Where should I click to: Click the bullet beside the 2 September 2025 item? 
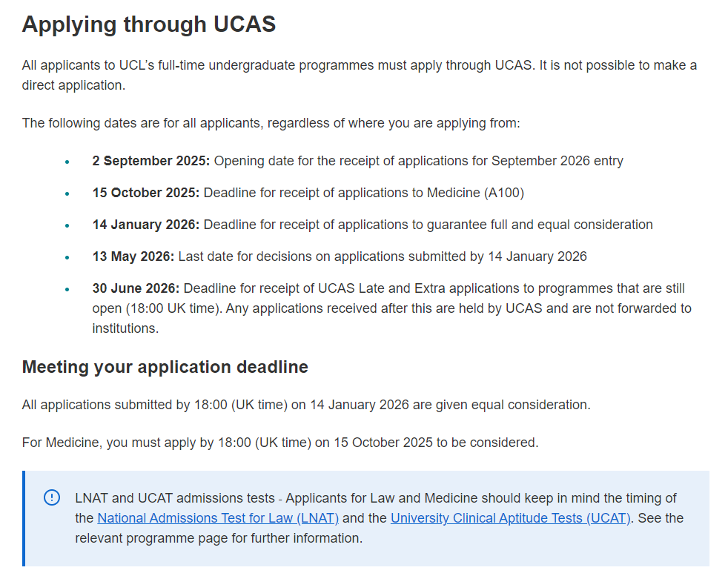67,162
